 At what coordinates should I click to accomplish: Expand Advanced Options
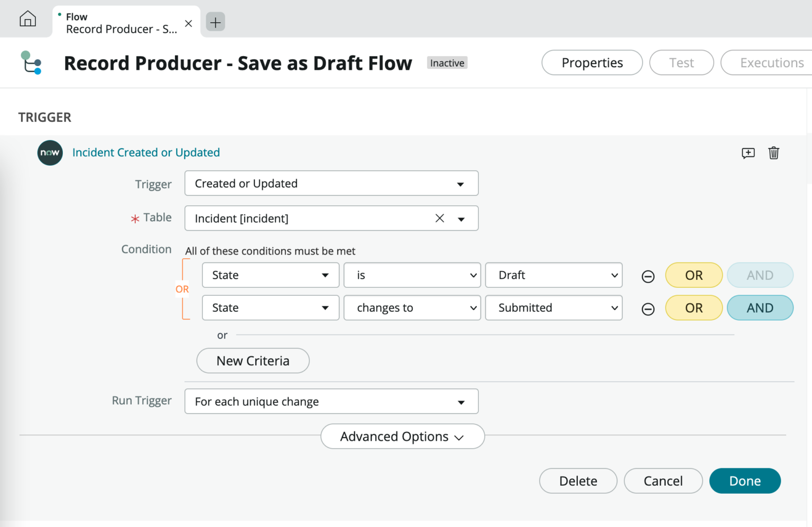(x=402, y=437)
